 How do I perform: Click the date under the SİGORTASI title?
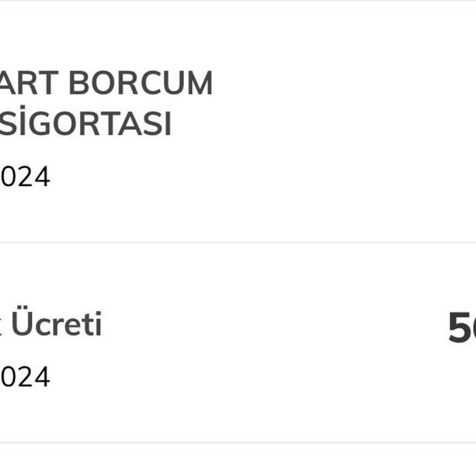25,177
